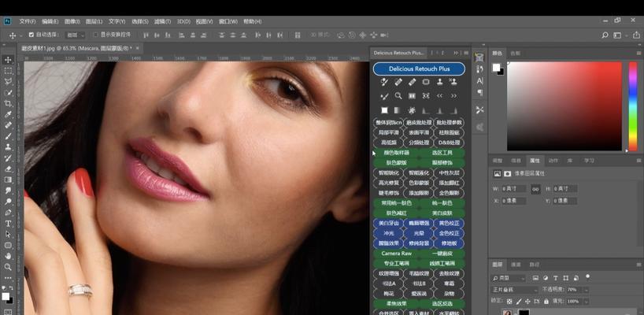
Task: Toggle the 自动选择 checkbox
Action: [x=31, y=35]
